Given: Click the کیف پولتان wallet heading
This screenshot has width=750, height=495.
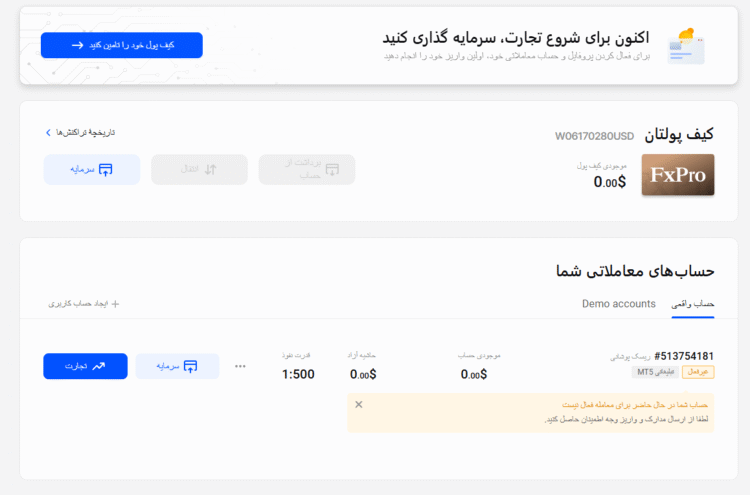Looking at the screenshot, I should pyautogui.click(x=679, y=135).
